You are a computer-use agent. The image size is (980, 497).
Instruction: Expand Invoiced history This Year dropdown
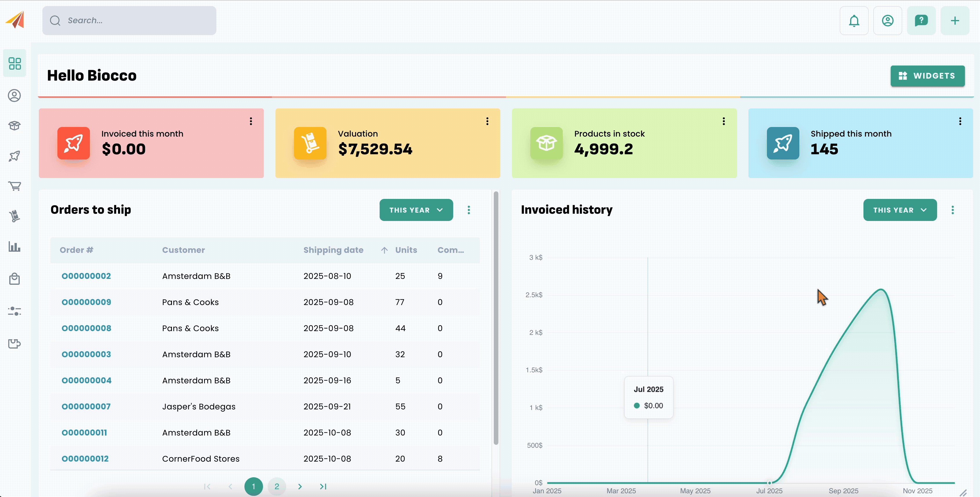click(x=899, y=210)
